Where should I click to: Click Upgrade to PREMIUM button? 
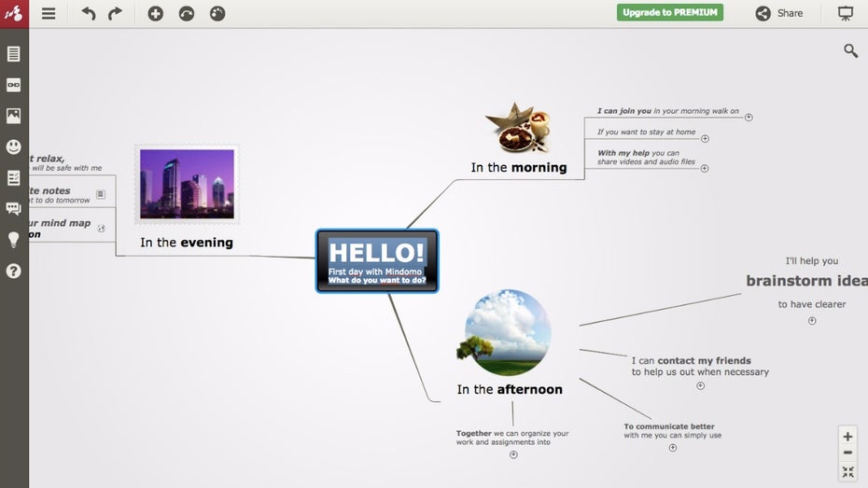670,12
